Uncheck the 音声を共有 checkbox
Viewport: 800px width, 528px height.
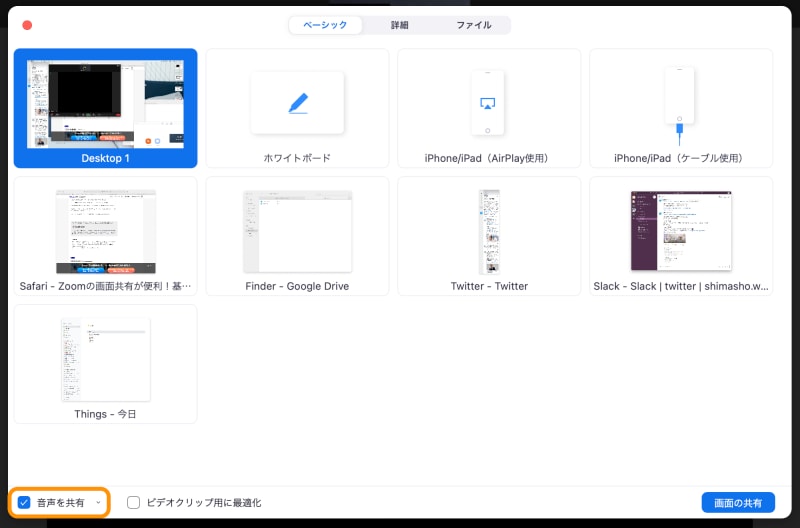point(24,502)
